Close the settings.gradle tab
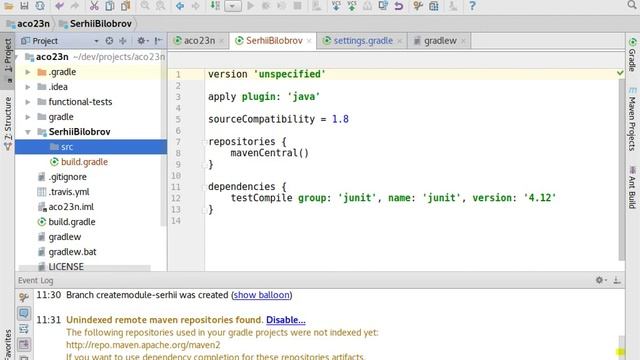 pos(399,41)
